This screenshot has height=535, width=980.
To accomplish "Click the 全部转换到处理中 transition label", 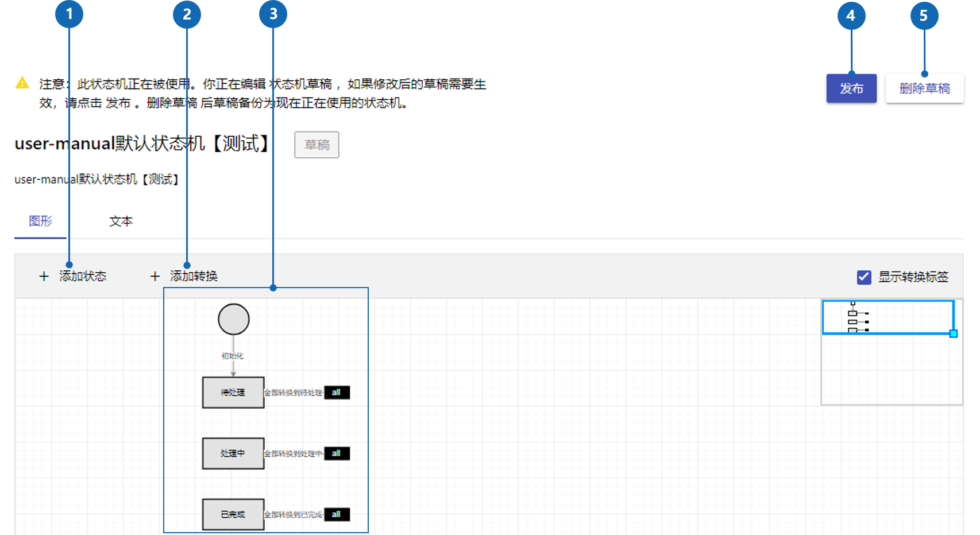I will (293, 453).
